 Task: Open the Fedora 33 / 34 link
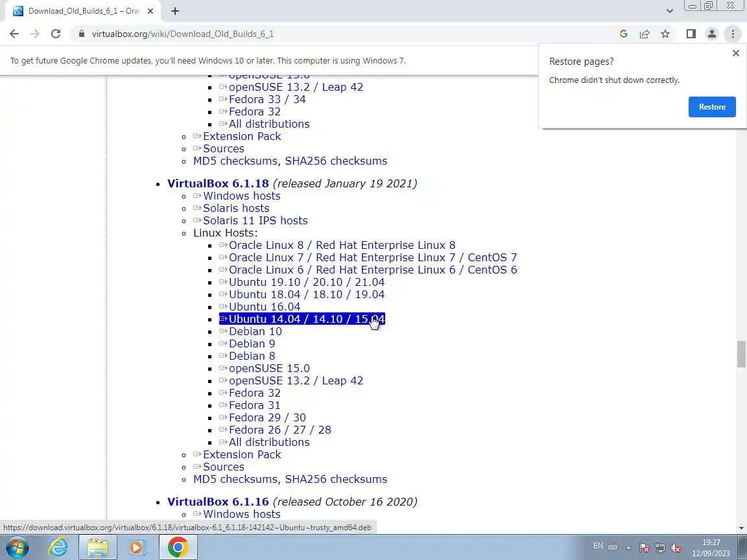tap(267, 100)
